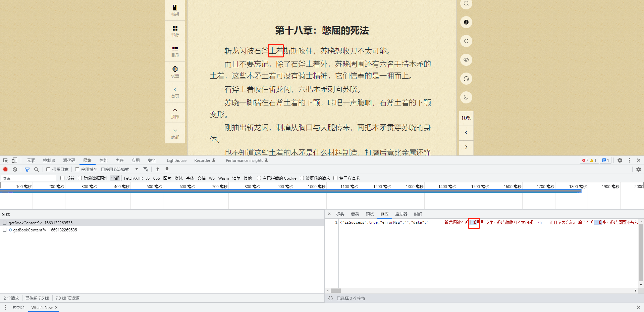The image size is (644, 312).
Task: Open the reader 设置 settings
Action: point(175,72)
